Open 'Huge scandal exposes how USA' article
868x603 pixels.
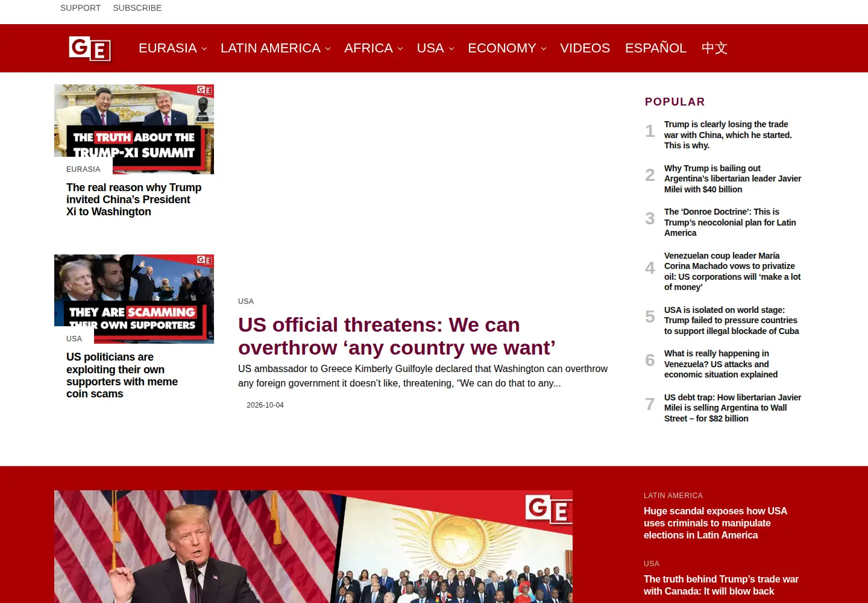coord(715,523)
